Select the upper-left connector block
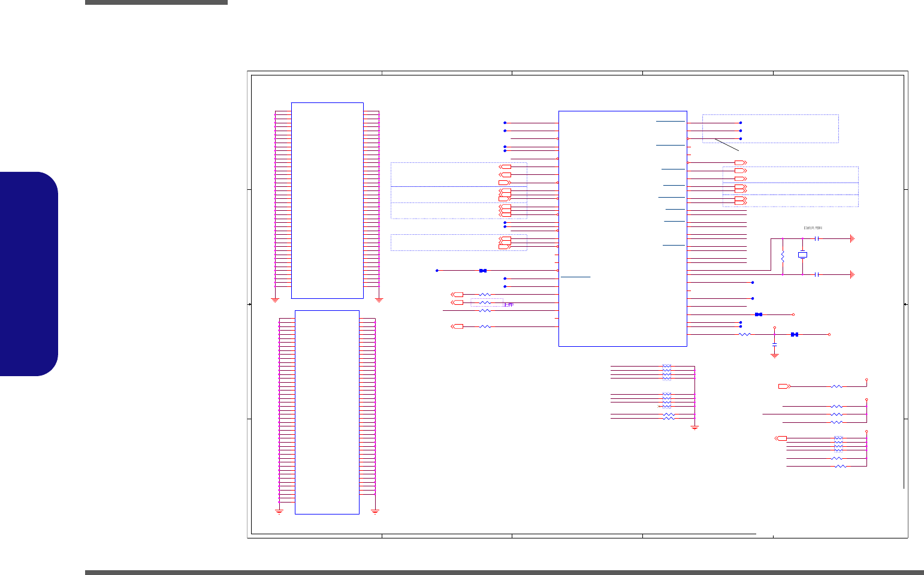This screenshot has width=924, height=575. (x=327, y=200)
